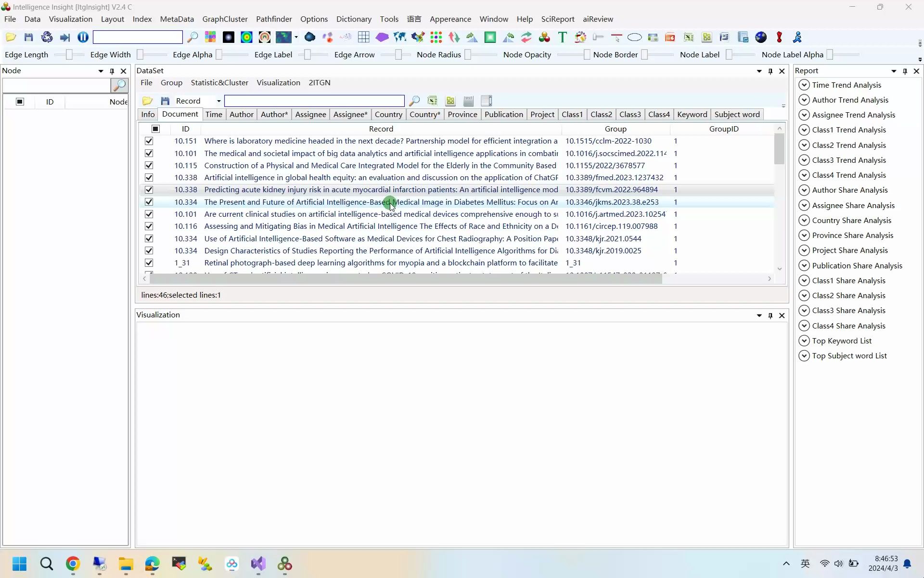Click the DataSet search input field
924x578 pixels.
click(x=314, y=101)
